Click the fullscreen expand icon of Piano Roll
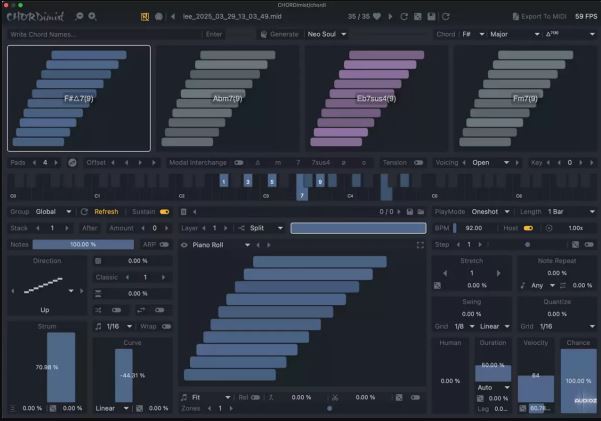The width and height of the screenshot is (601, 421). [420, 245]
